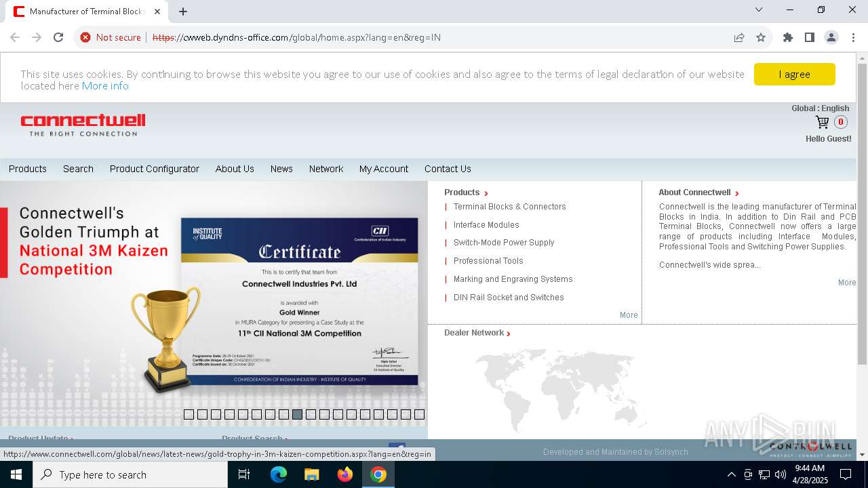Click the browser back arrow

click(x=15, y=37)
